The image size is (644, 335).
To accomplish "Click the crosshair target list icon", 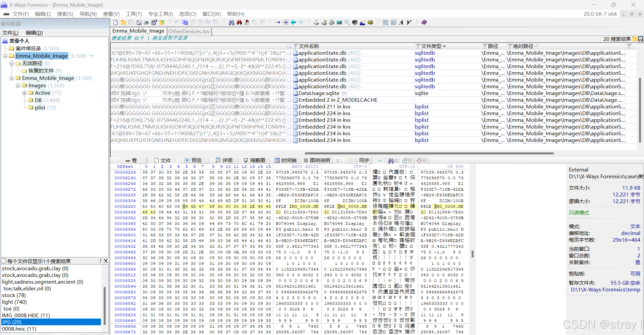I will (x=422, y=160).
